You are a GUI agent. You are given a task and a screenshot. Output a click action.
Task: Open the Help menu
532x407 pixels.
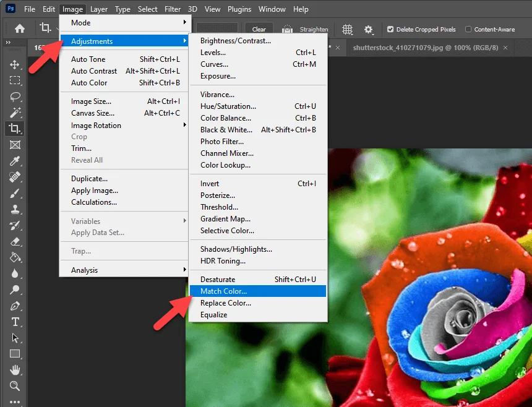301,9
